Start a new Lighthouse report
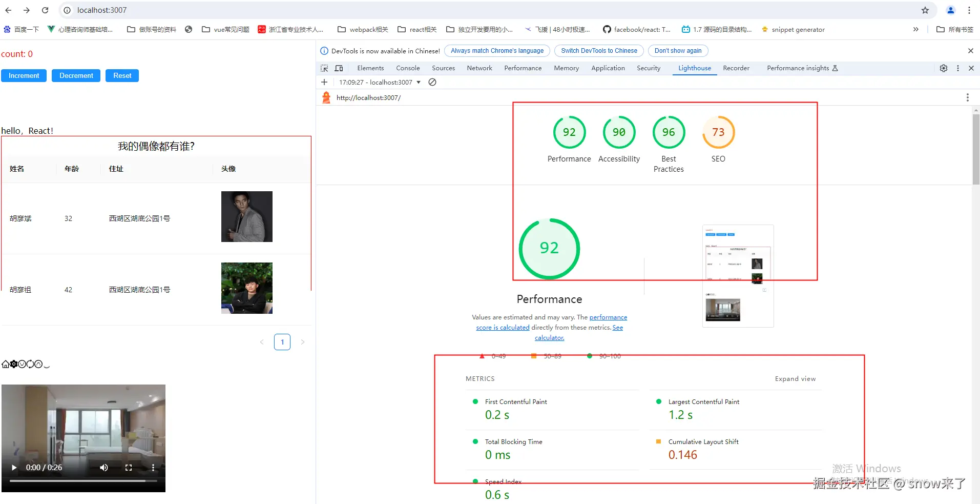This screenshot has width=980, height=504. [x=324, y=82]
